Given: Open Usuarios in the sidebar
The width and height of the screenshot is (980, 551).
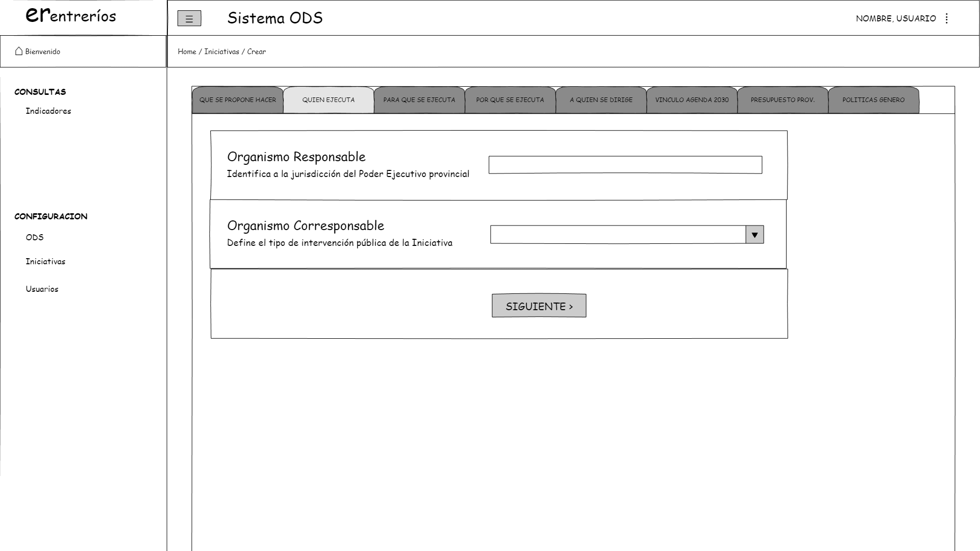Looking at the screenshot, I should (42, 289).
